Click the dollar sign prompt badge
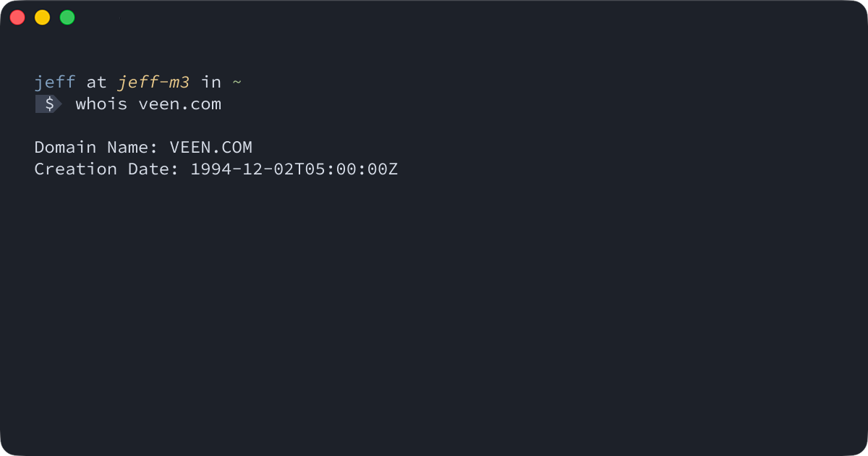The image size is (868, 456). (48, 104)
